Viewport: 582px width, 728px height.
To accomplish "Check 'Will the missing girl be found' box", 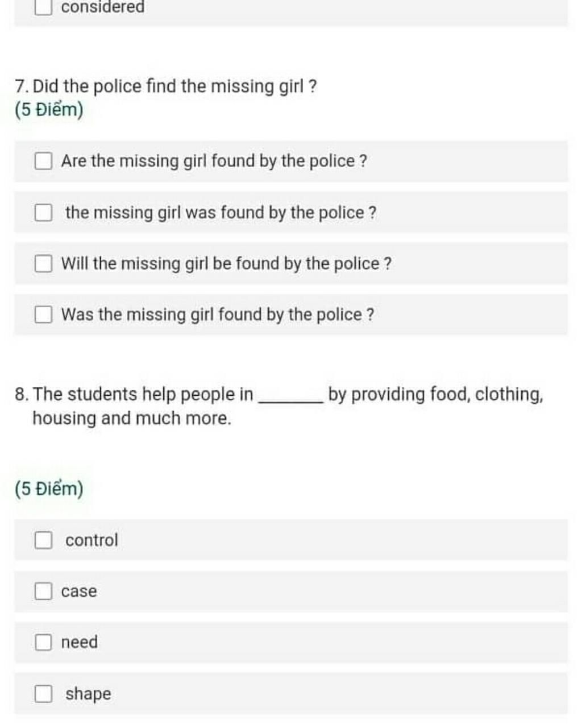I will coord(43,264).
